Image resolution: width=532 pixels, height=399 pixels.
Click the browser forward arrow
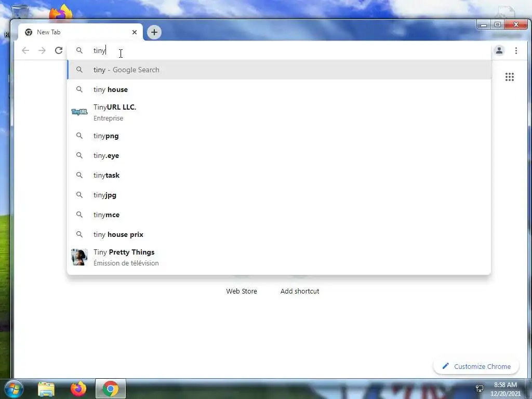[42, 50]
